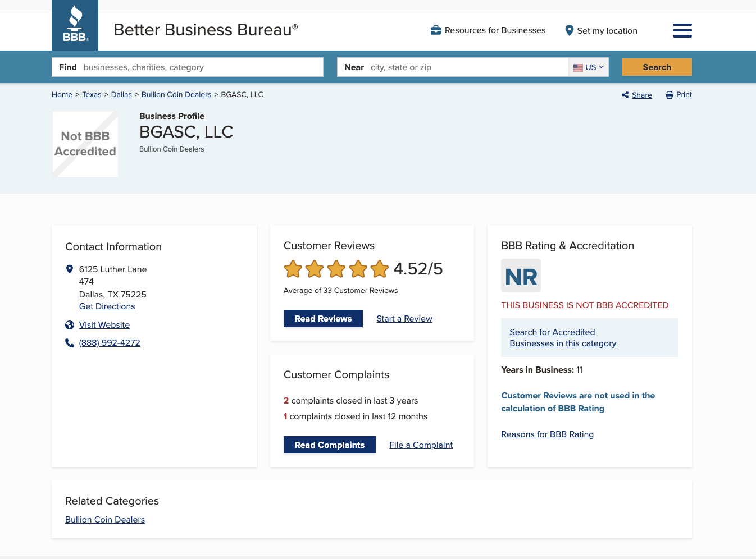Click the briefcase icon beside Resources for Businesses
Screen dimensions: 756x559
pos(435,30)
